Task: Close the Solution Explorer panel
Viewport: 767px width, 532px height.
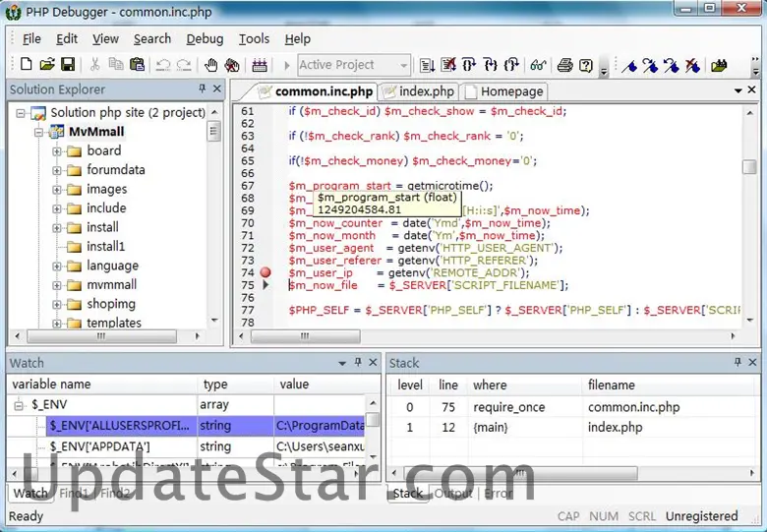Action: pyautogui.click(x=217, y=89)
